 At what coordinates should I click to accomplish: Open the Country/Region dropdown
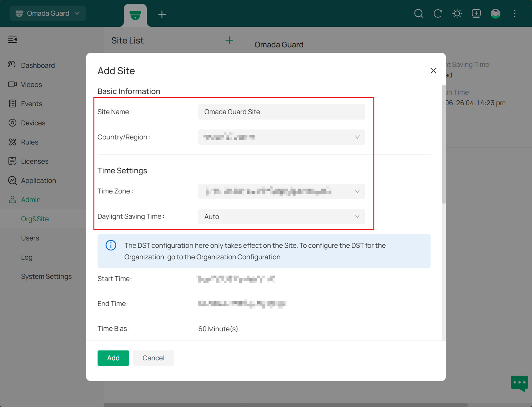click(281, 137)
